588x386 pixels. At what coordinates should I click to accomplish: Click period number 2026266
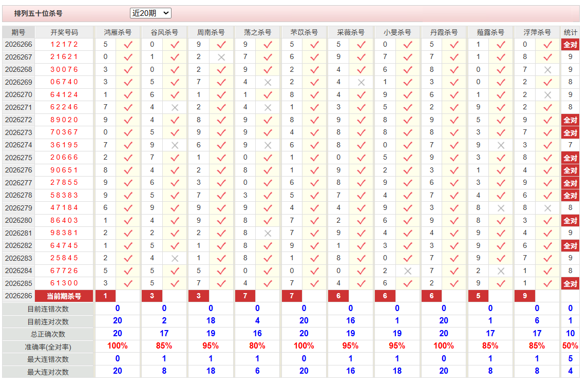point(18,45)
